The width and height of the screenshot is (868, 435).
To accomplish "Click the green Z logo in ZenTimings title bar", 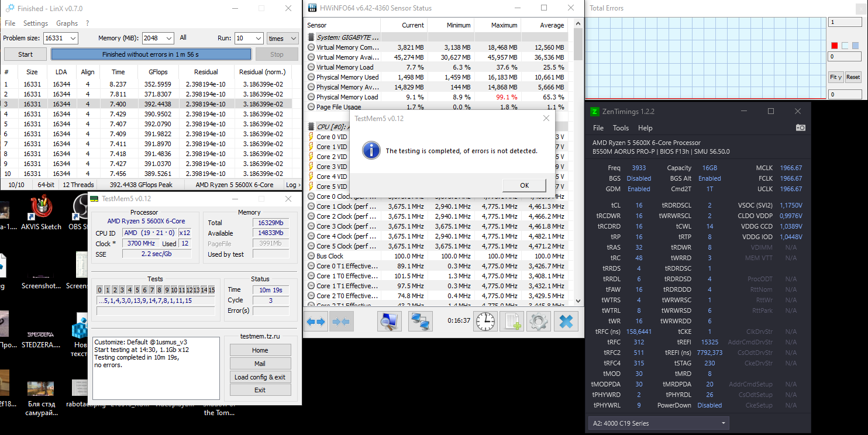I will (x=595, y=111).
